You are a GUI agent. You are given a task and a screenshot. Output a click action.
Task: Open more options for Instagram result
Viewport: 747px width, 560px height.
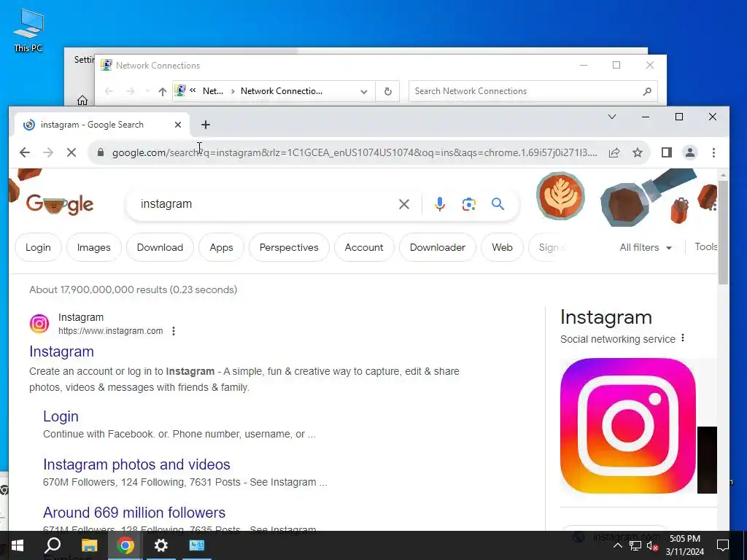(174, 331)
